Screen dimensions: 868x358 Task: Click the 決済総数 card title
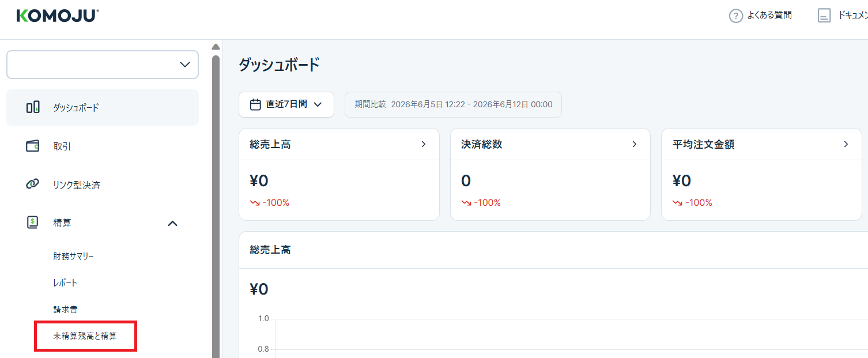(x=482, y=145)
